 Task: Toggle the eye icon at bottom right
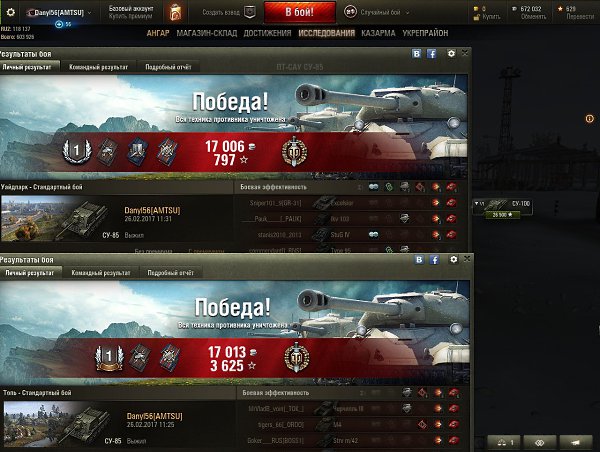coord(540,443)
